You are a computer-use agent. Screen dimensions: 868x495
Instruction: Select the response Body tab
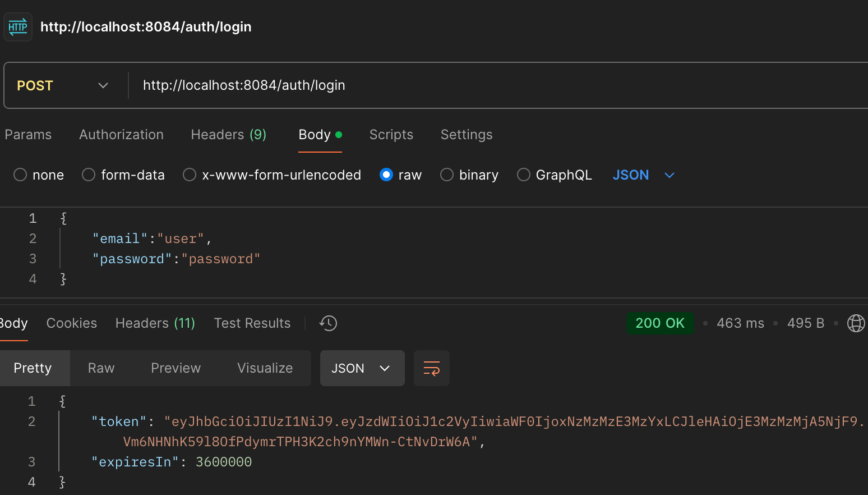click(x=13, y=323)
